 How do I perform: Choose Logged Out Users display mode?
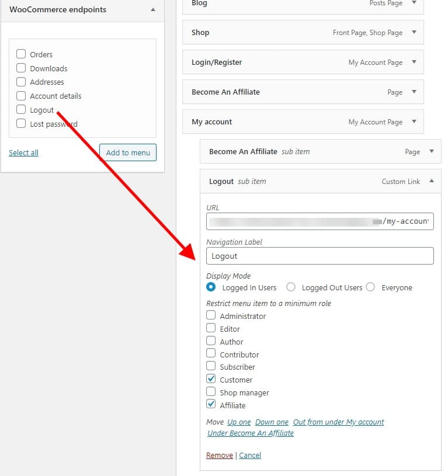pyautogui.click(x=291, y=287)
